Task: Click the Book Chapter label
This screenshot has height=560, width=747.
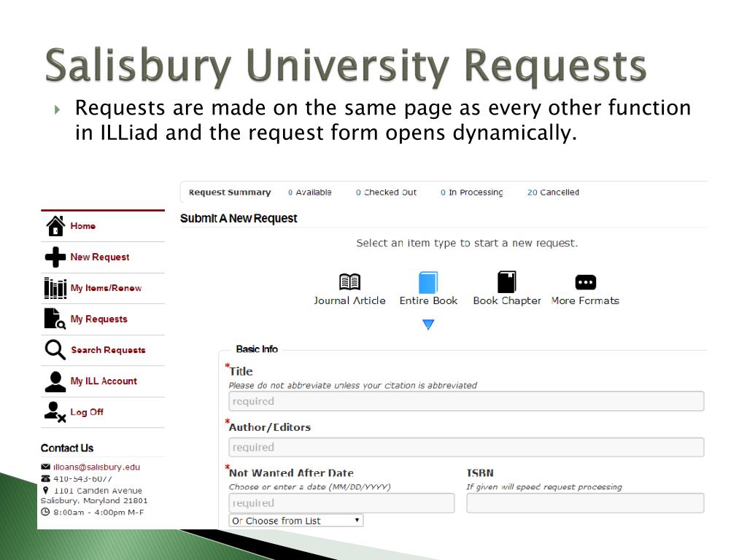Action: pyautogui.click(x=507, y=301)
